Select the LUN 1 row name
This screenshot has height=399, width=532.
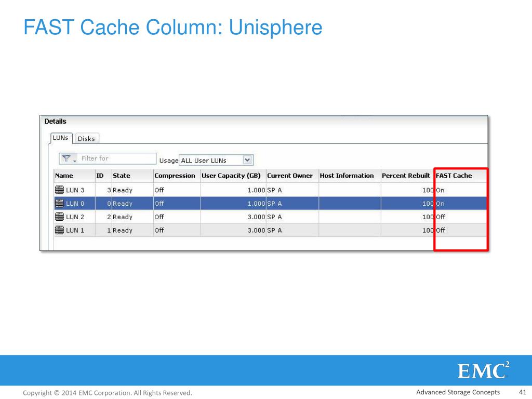point(75,230)
